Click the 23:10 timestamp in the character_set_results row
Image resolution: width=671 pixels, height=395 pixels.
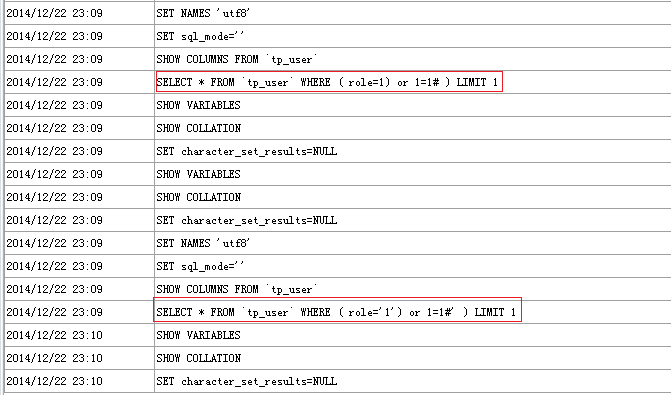pos(54,381)
